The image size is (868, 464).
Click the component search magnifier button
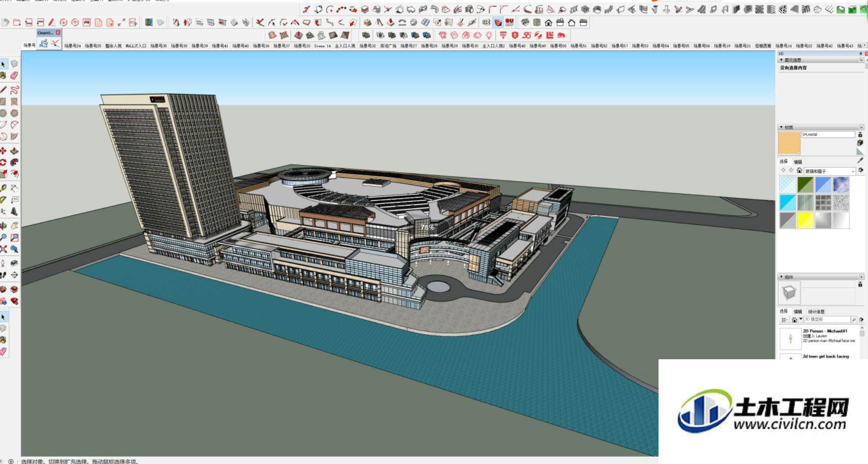tap(854, 320)
